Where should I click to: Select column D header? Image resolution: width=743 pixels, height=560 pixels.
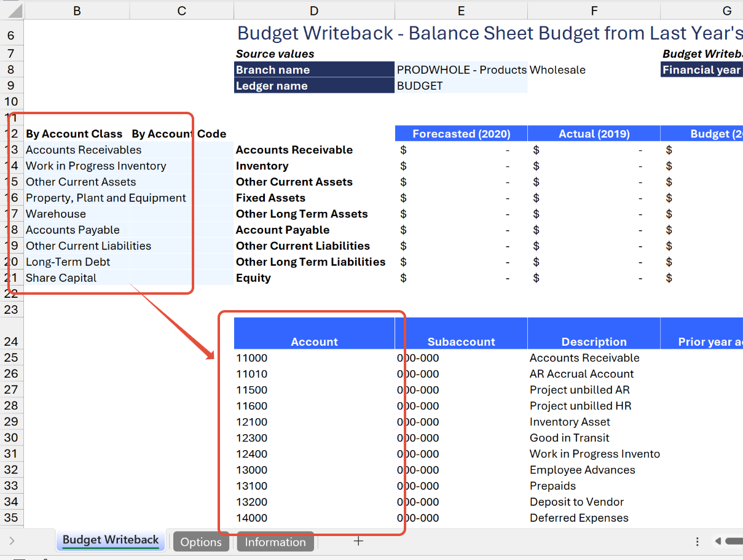314,10
